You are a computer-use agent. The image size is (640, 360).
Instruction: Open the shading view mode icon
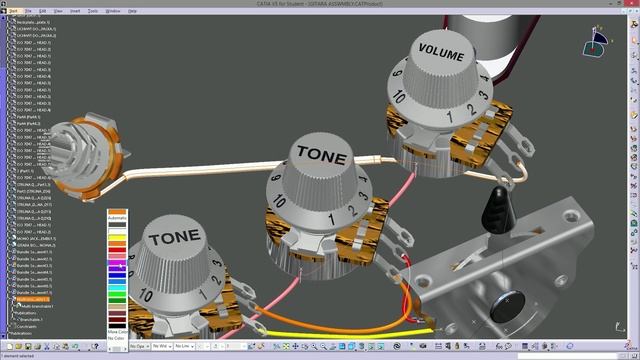[x=362, y=347]
